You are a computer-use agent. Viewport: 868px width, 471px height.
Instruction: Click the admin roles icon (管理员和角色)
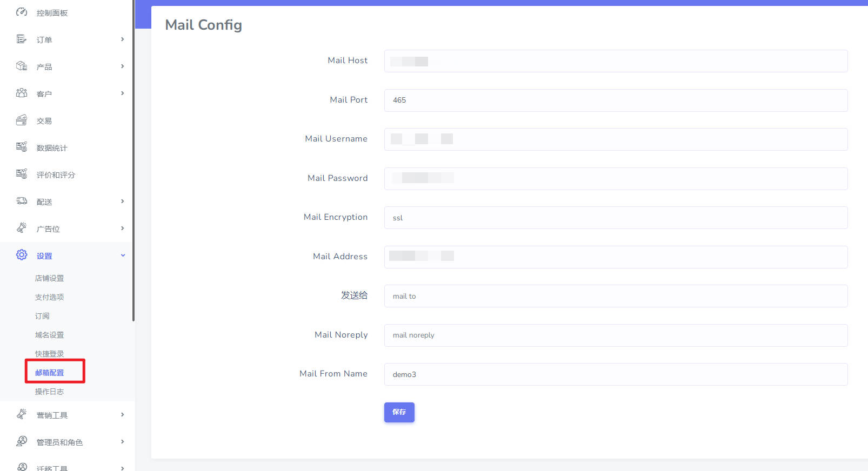pos(22,441)
